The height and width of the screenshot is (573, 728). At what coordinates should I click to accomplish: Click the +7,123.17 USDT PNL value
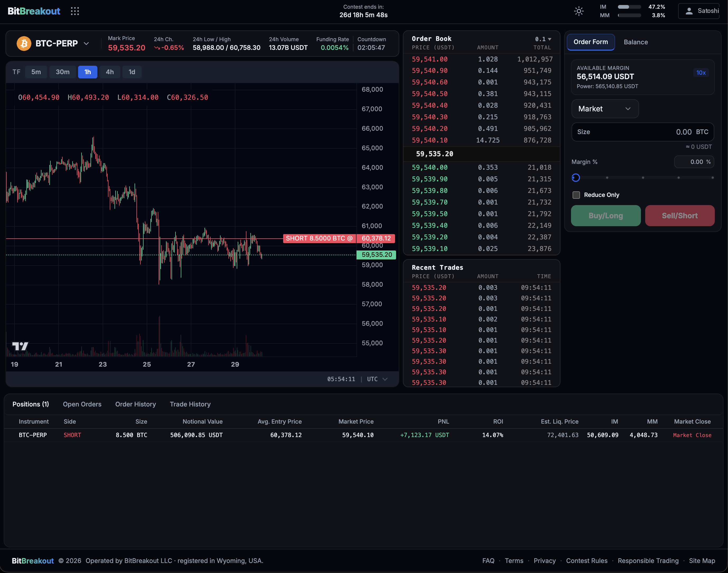425,435
